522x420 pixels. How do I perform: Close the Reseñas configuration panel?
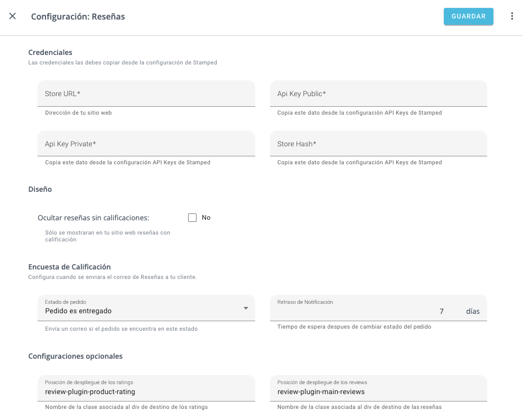(x=12, y=16)
